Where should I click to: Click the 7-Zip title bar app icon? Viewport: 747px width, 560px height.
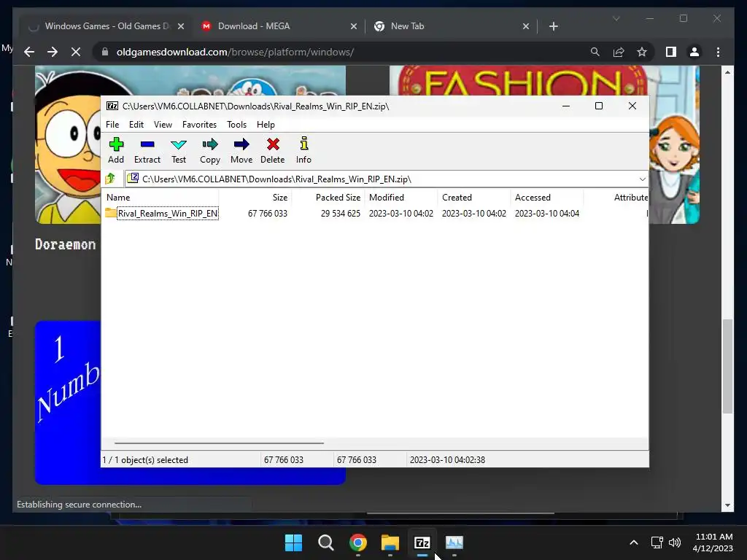point(112,106)
